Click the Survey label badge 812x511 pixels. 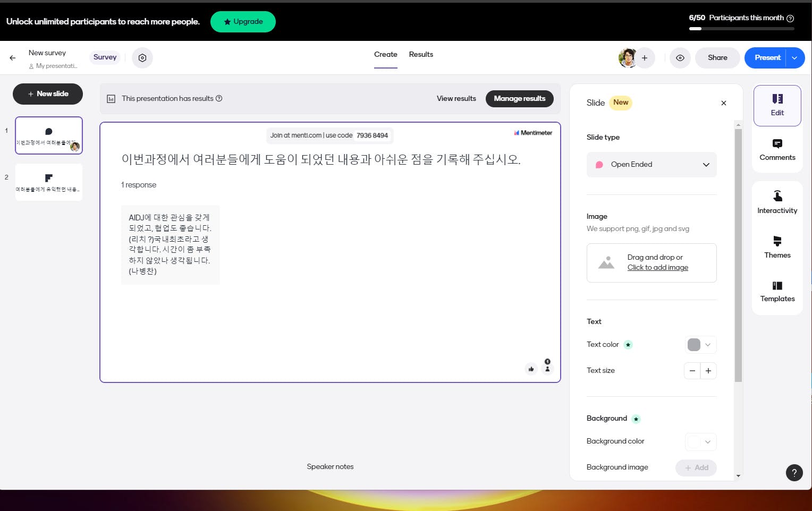point(105,57)
